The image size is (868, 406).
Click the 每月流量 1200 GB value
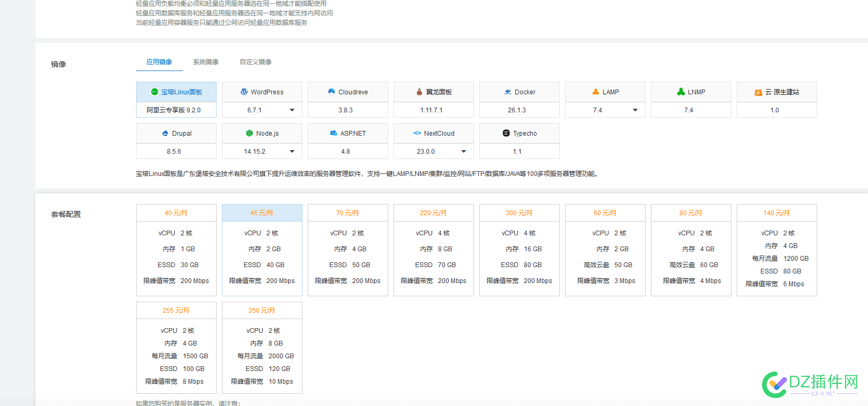tap(796, 259)
